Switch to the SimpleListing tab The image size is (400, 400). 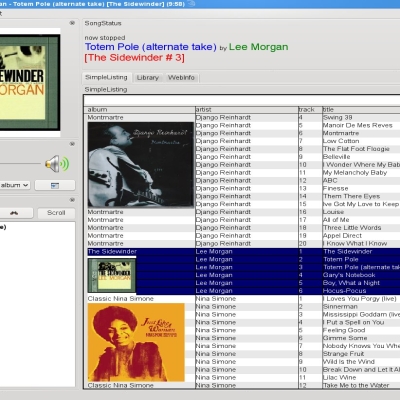click(x=106, y=77)
